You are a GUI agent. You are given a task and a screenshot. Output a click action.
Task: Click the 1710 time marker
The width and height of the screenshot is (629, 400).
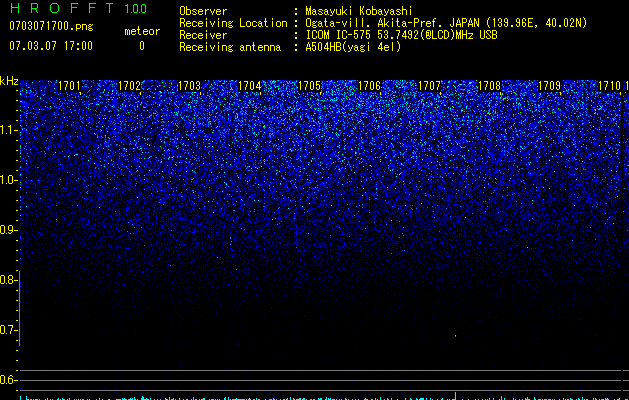coord(609,86)
